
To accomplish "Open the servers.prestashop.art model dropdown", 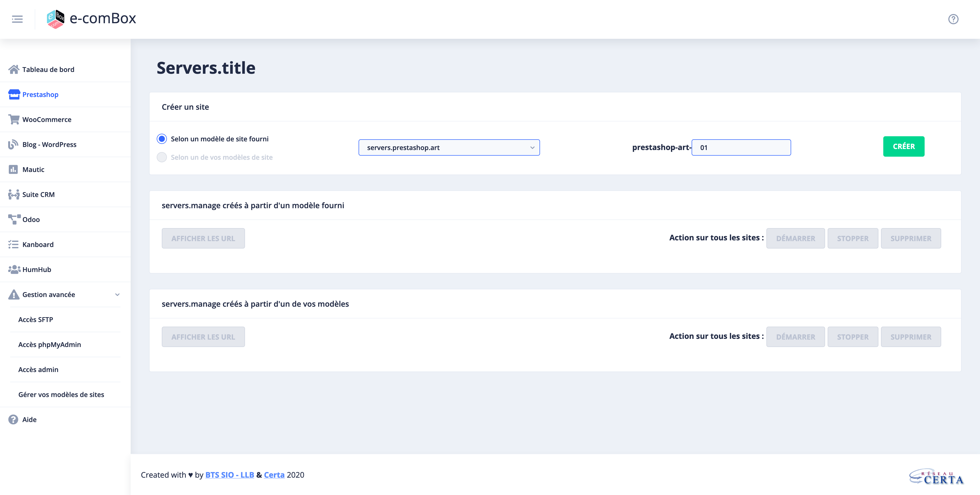I will click(449, 148).
